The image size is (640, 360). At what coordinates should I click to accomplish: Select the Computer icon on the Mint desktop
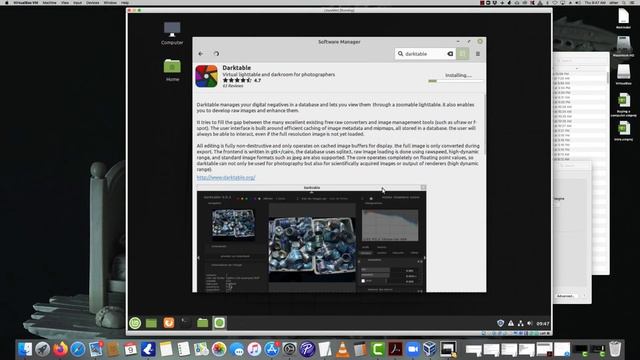click(172, 33)
